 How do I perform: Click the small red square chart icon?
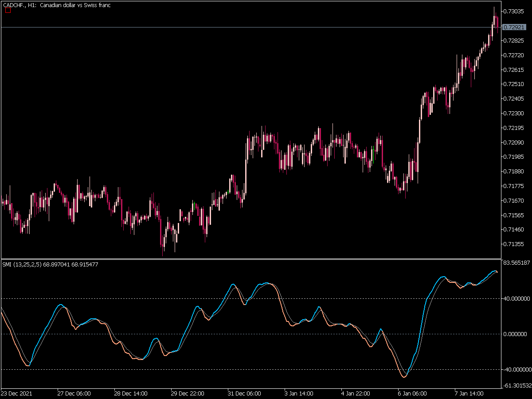coord(8,11)
